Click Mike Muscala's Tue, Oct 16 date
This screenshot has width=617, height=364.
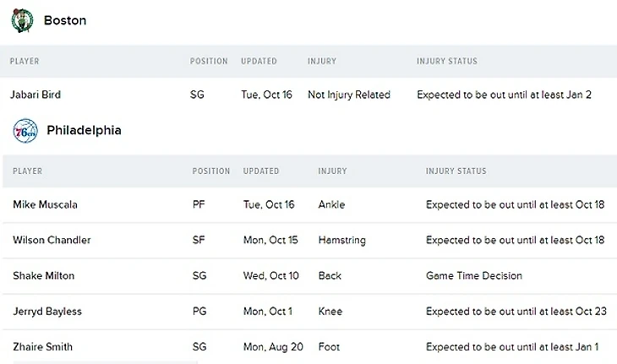(x=269, y=204)
